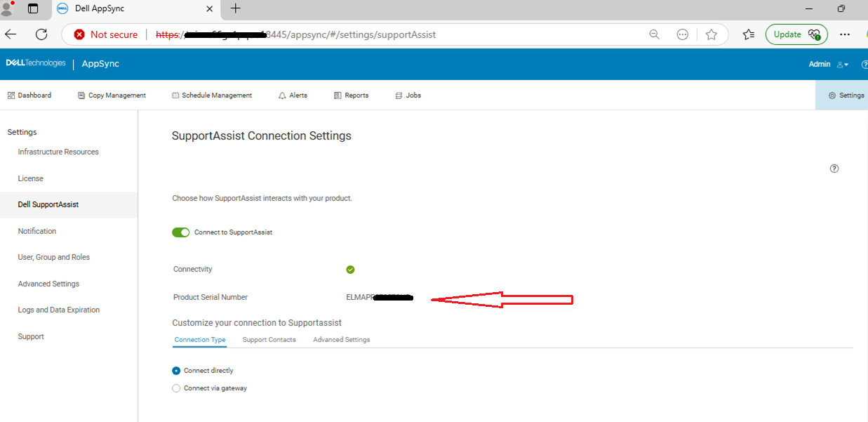Screen dimensions: 868x422
Task: Open the Dashboard view
Action: coord(29,95)
